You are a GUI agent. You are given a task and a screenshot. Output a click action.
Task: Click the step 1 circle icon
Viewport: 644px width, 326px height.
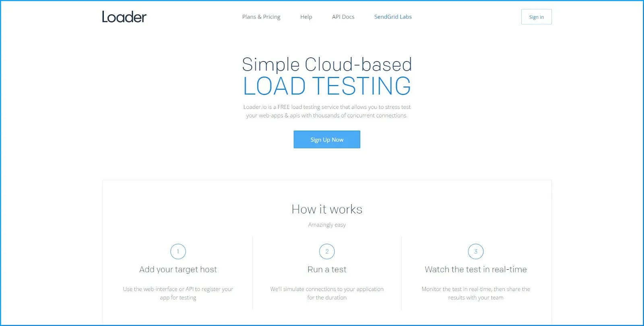178,252
